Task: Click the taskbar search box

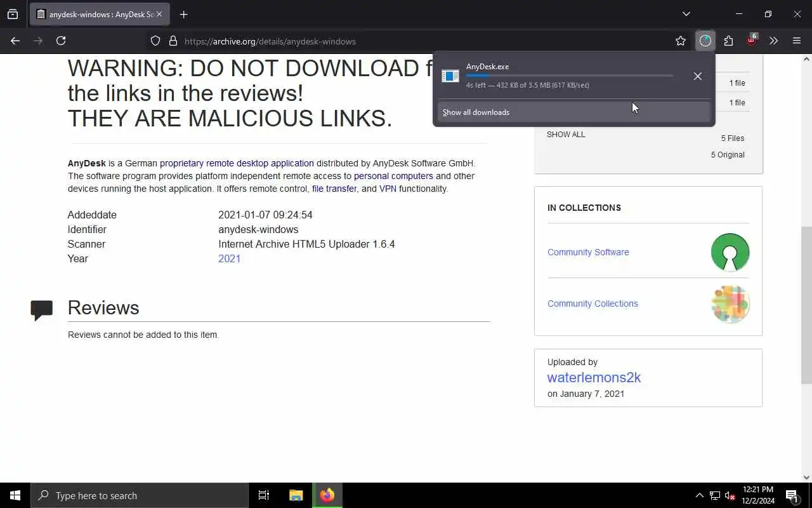Action: (x=140, y=495)
